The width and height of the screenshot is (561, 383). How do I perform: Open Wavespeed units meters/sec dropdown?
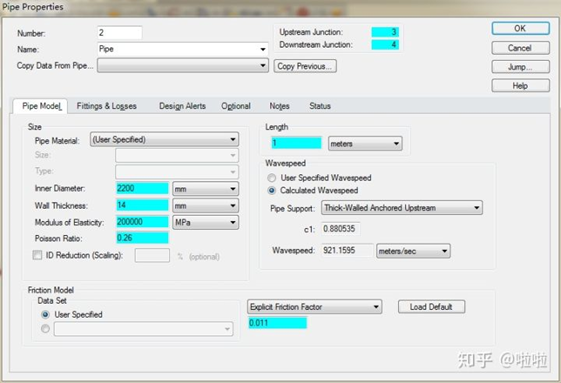413,251
